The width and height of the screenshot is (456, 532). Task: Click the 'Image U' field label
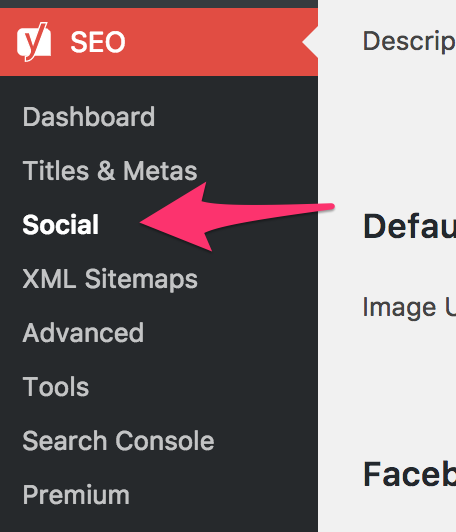[x=409, y=307]
